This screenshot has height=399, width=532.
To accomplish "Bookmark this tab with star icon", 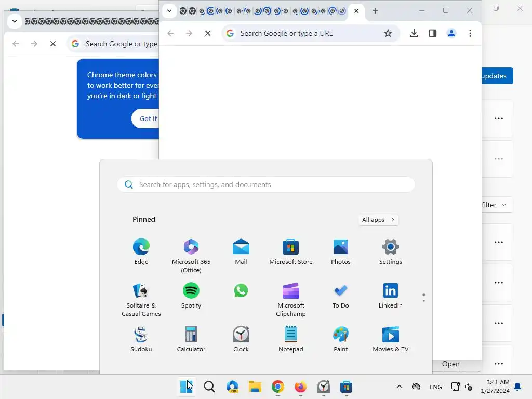I will coord(388,33).
